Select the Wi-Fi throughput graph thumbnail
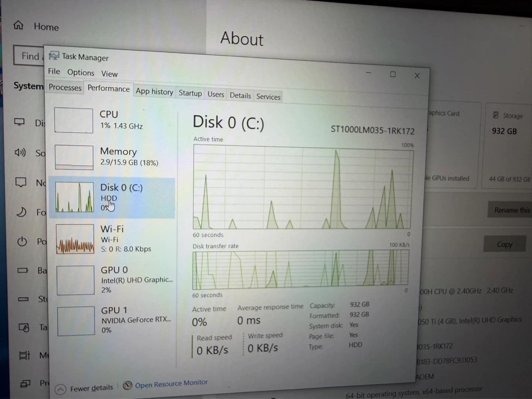This screenshot has height=399, width=532. [75, 239]
